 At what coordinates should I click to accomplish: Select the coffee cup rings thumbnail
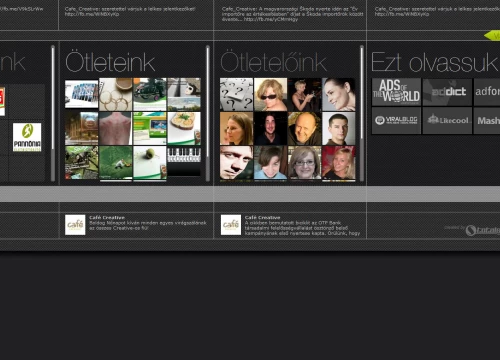tap(116, 94)
